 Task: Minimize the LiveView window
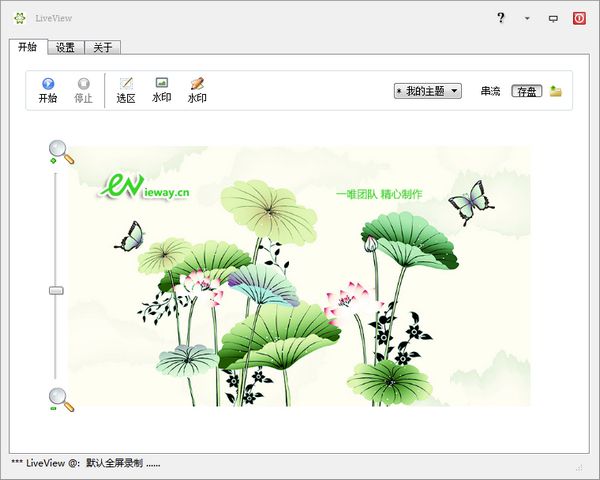point(553,18)
